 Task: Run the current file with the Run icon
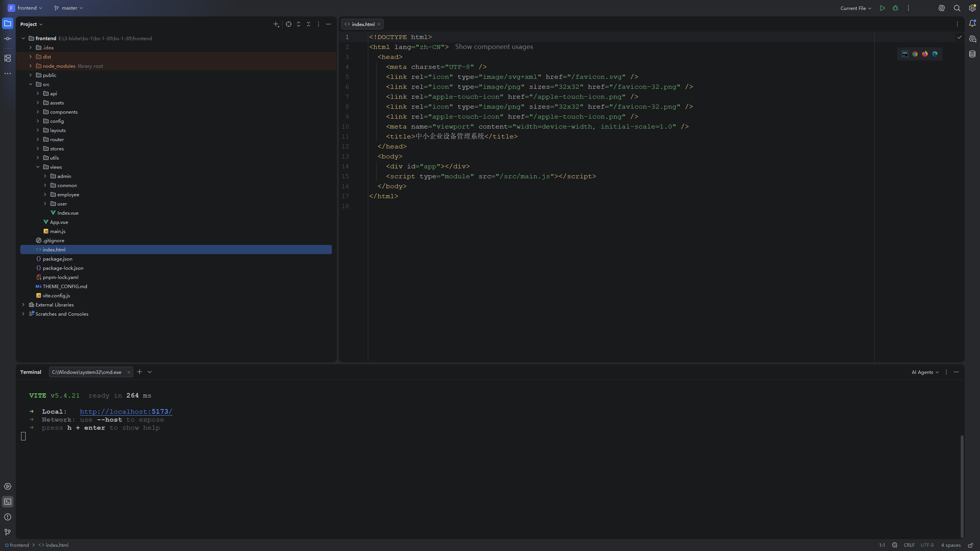pos(882,8)
